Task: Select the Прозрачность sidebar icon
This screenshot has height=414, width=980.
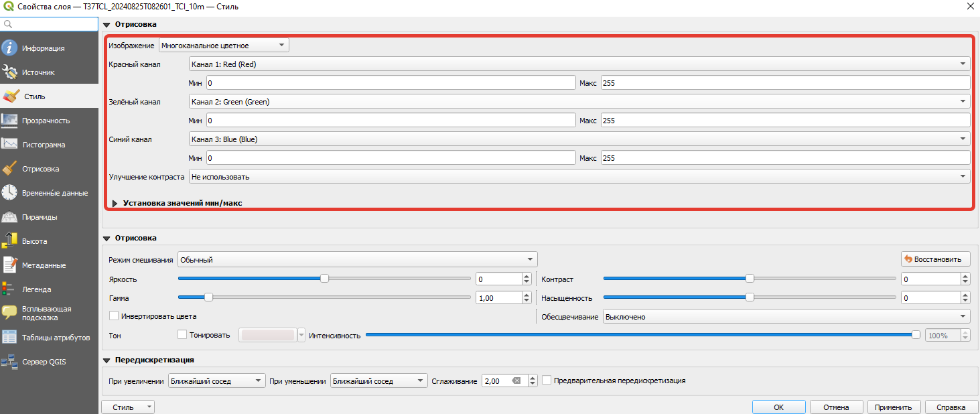Action: coord(9,121)
